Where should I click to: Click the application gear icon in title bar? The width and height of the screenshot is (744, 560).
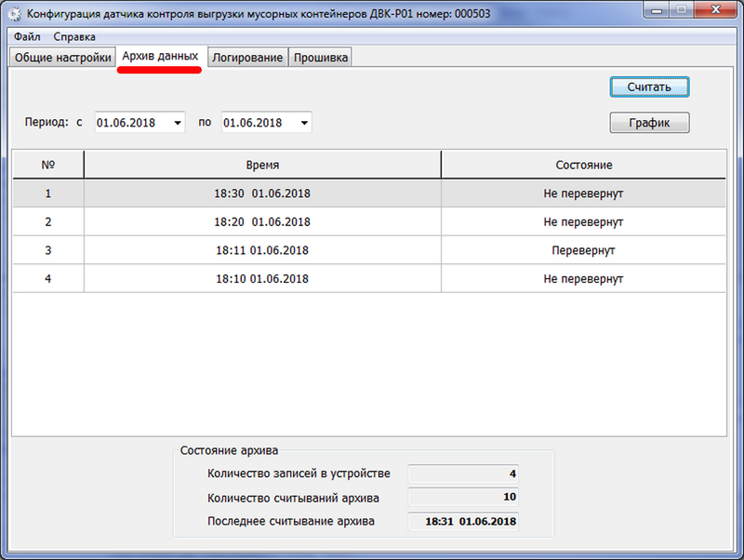click(15, 14)
